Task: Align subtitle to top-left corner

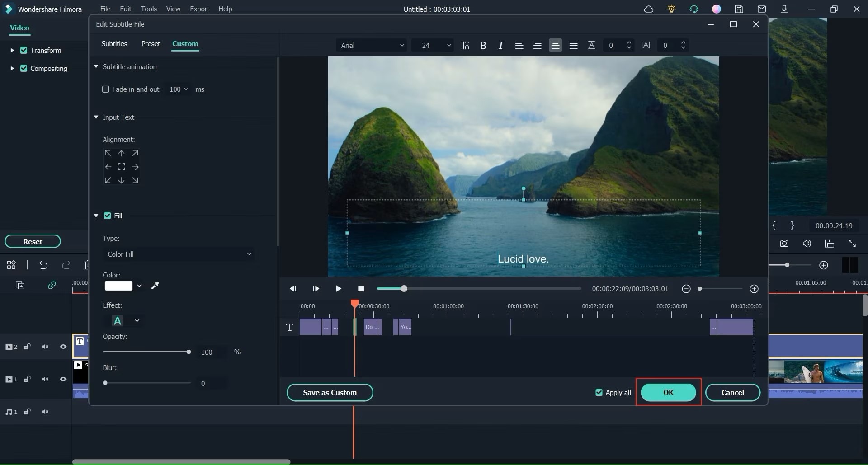Action: 108,153
